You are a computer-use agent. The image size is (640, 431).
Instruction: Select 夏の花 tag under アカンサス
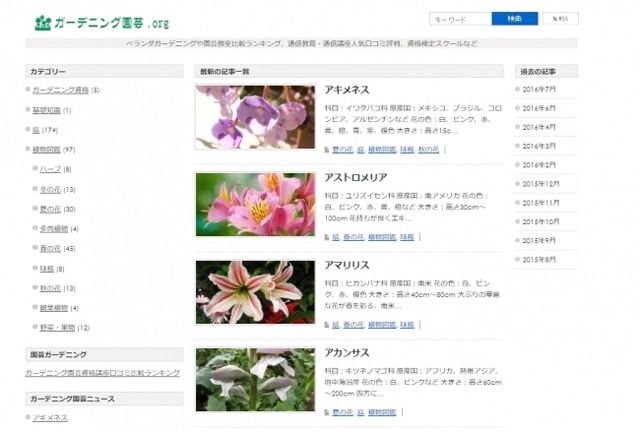coord(342,412)
